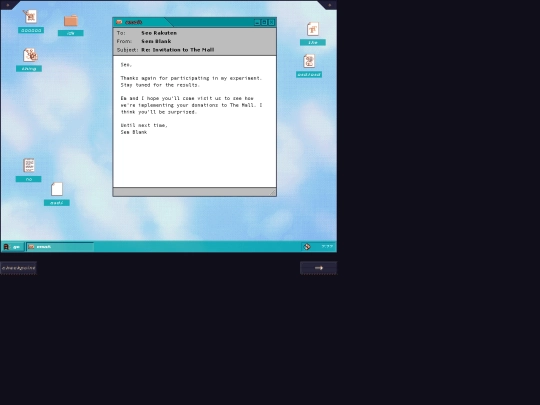Click the globe tray icon in the taskbar
This screenshot has width=540, height=405.
(x=307, y=247)
